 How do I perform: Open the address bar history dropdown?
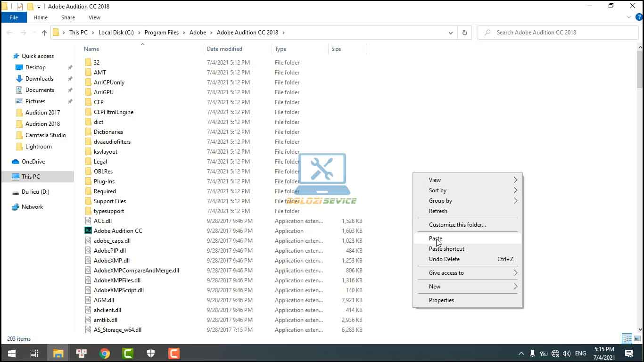pyautogui.click(x=451, y=33)
